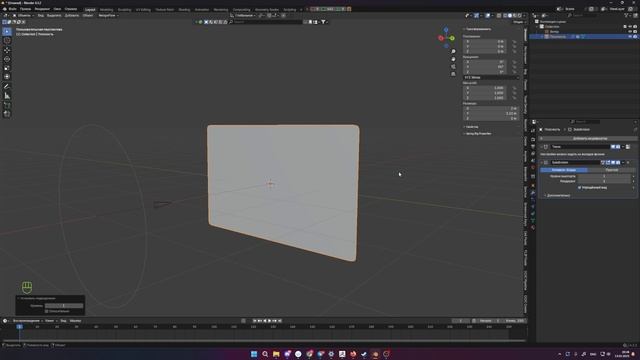Select the Scale tool
Screen dimensions: 640x360
[7, 68]
